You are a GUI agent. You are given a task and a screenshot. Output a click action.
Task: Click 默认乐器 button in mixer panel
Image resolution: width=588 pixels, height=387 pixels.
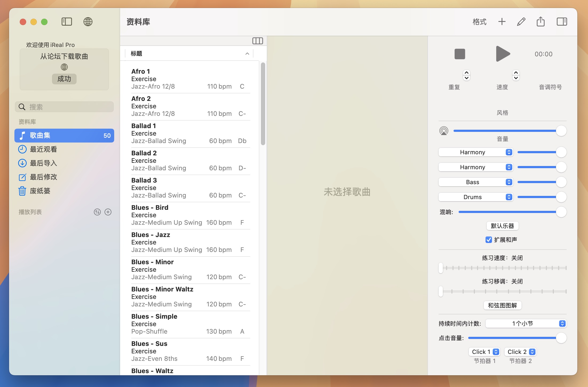pos(503,225)
